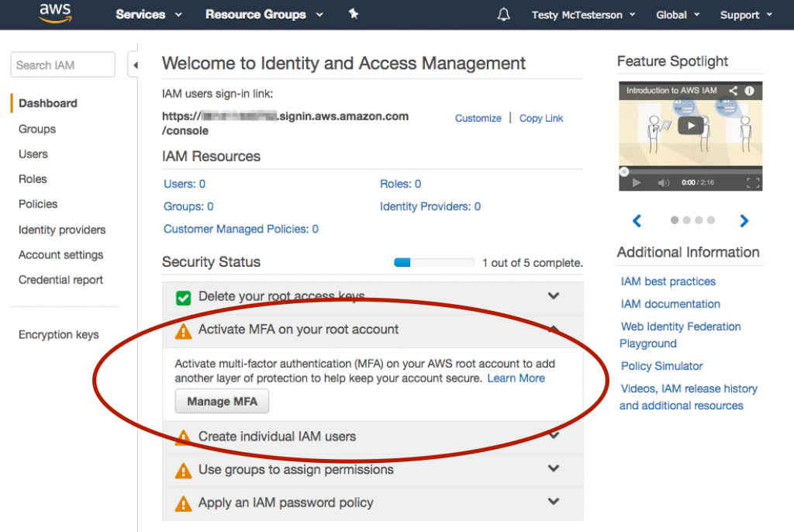The width and height of the screenshot is (794, 532).
Task: Select the fourth carousel dot
Action: pos(711,220)
